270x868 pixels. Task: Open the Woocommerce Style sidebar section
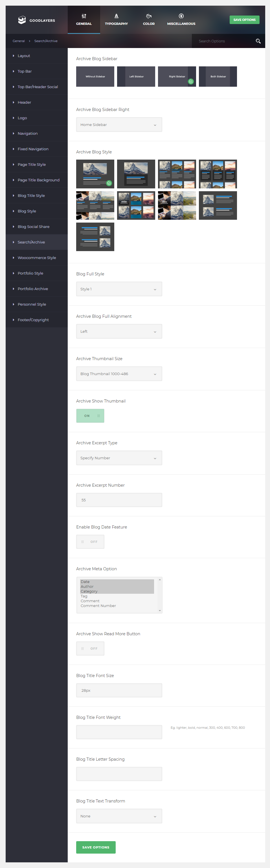tap(37, 258)
